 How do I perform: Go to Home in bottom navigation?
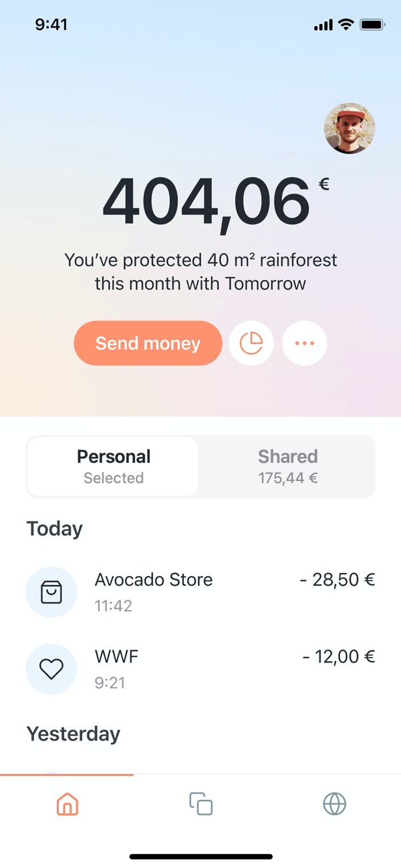click(67, 805)
